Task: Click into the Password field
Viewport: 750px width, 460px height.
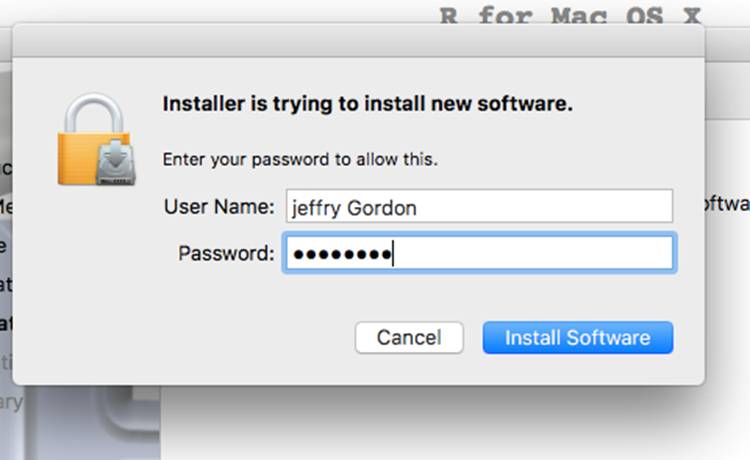Action: click(x=530, y=253)
